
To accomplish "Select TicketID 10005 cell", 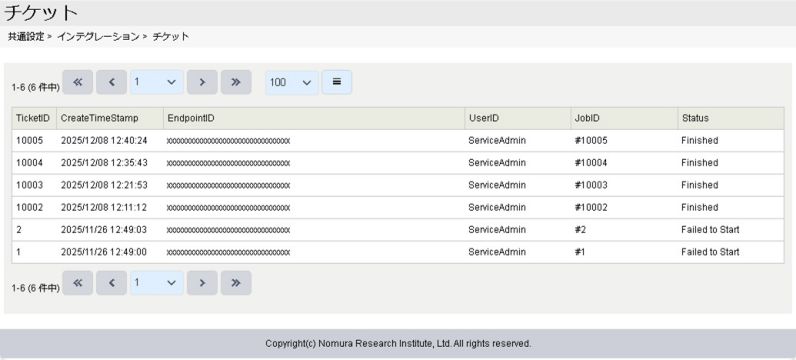I will (34, 141).
